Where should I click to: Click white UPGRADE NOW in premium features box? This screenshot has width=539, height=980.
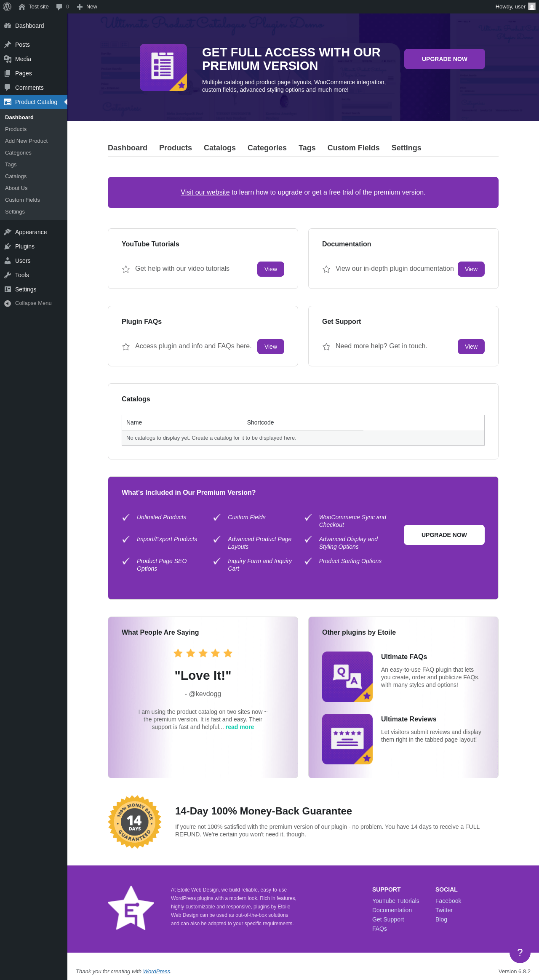tap(444, 535)
